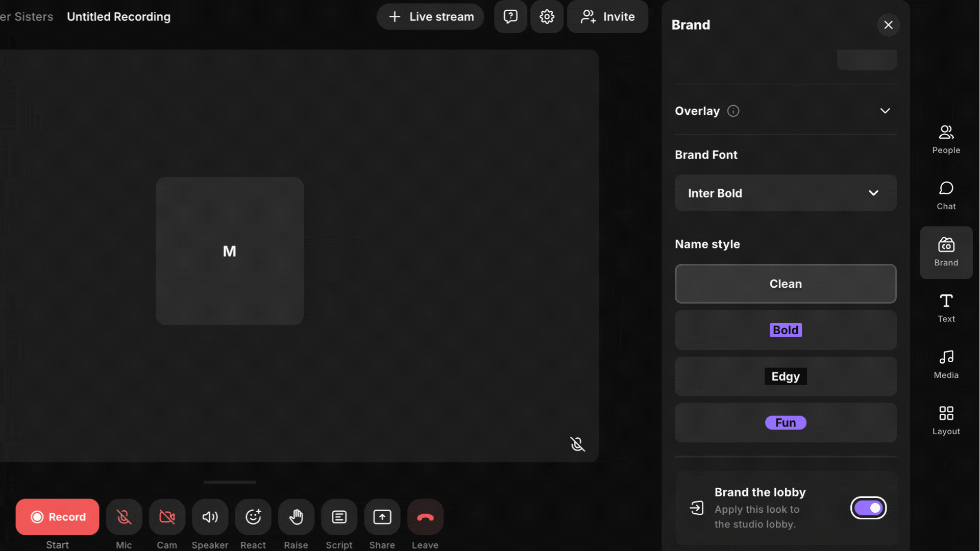Image resolution: width=980 pixels, height=551 pixels.
Task: Open the React emoji picker
Action: coord(253,517)
